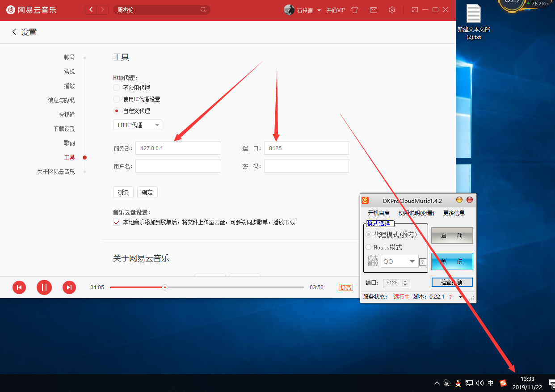Click the 用户名 input field

coord(178,166)
